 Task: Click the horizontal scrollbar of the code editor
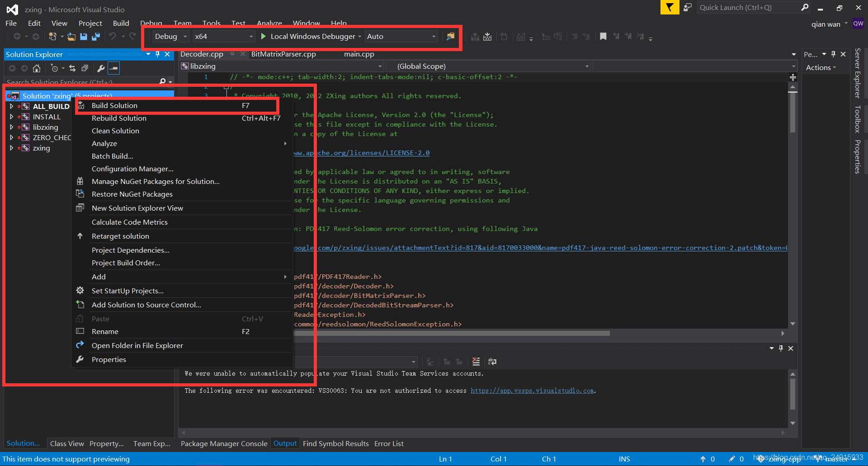[x=452, y=334]
